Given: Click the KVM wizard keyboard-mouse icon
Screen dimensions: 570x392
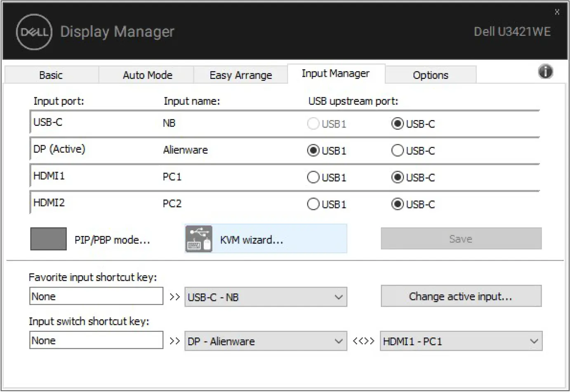Looking at the screenshot, I should 199,239.
